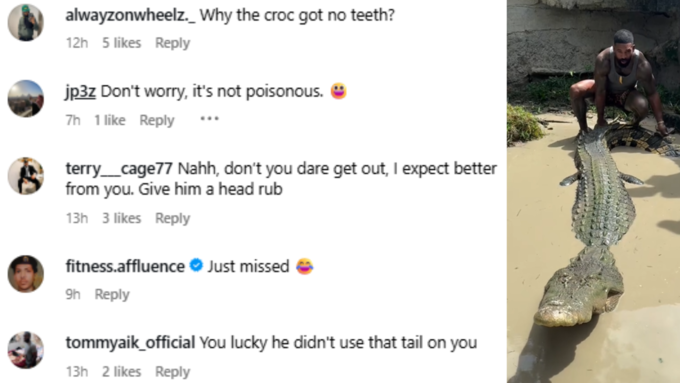Reply to jp3z comment
This screenshot has width=680, height=383.
click(x=157, y=120)
